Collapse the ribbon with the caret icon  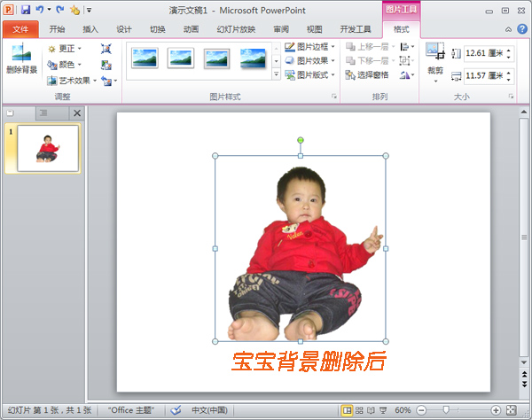pyautogui.click(x=508, y=29)
